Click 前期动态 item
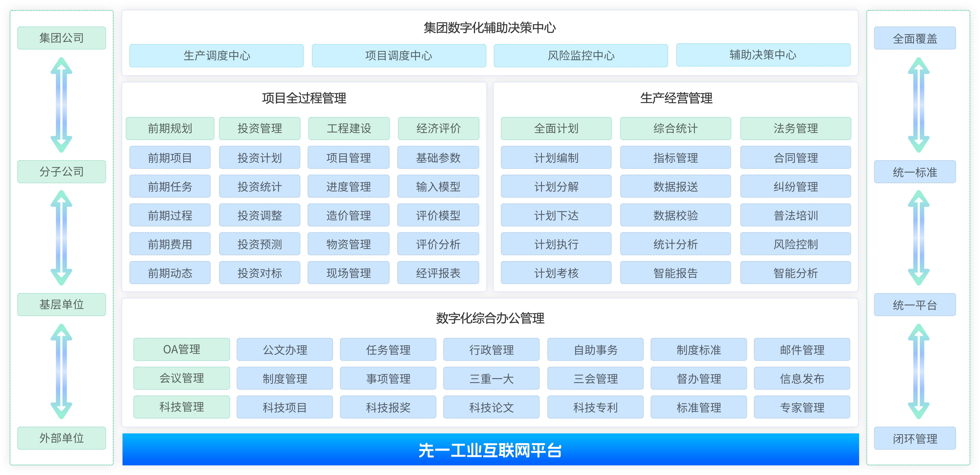 tap(170, 273)
